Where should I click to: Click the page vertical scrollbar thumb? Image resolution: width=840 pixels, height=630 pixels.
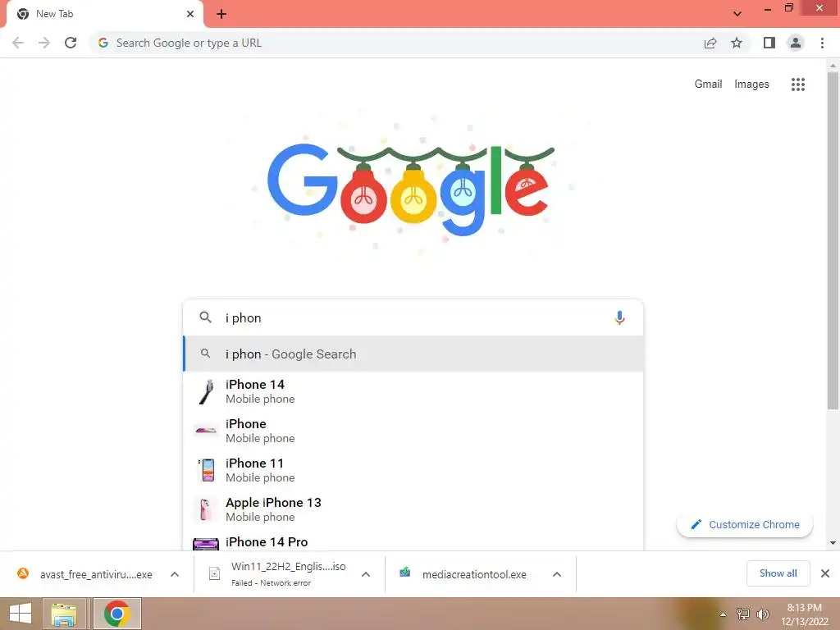point(833,241)
